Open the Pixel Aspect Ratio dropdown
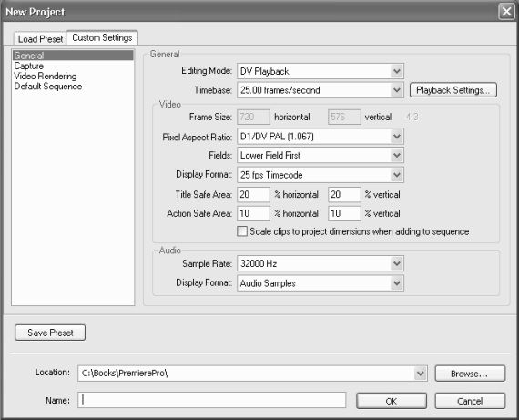The height and width of the screenshot is (420, 519). click(x=321, y=137)
